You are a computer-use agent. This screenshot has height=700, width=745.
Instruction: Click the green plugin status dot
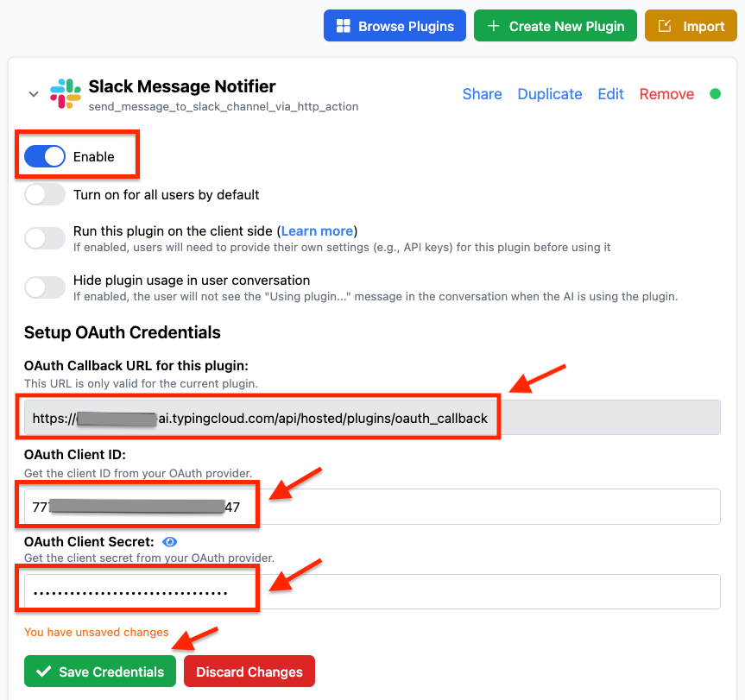(715, 94)
